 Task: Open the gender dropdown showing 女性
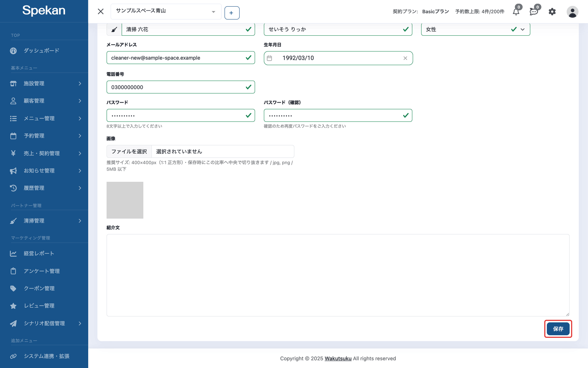click(x=476, y=29)
